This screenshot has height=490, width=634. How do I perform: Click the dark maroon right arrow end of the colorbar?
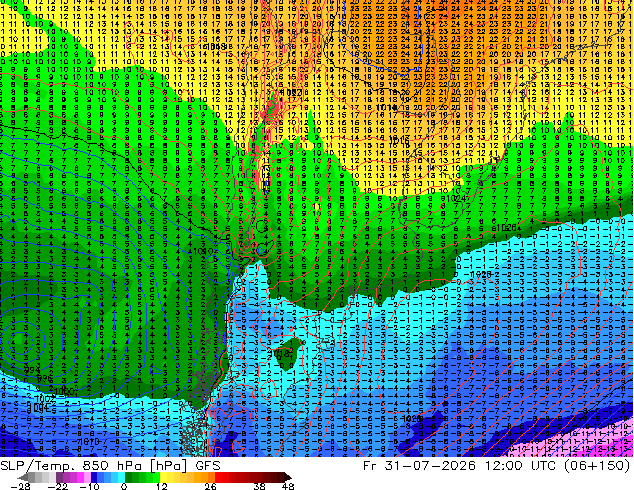click(x=287, y=477)
